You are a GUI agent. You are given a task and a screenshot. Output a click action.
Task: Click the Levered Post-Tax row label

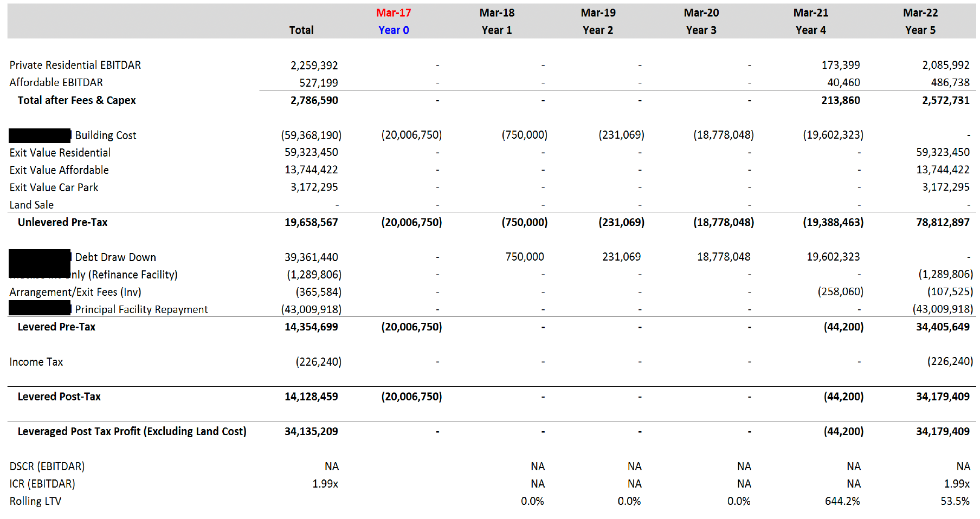tap(59, 397)
